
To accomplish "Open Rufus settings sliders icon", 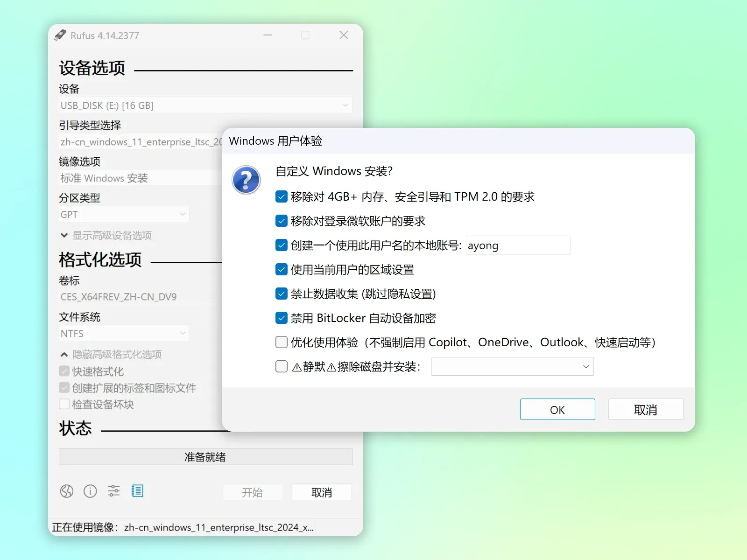I will click(x=114, y=491).
